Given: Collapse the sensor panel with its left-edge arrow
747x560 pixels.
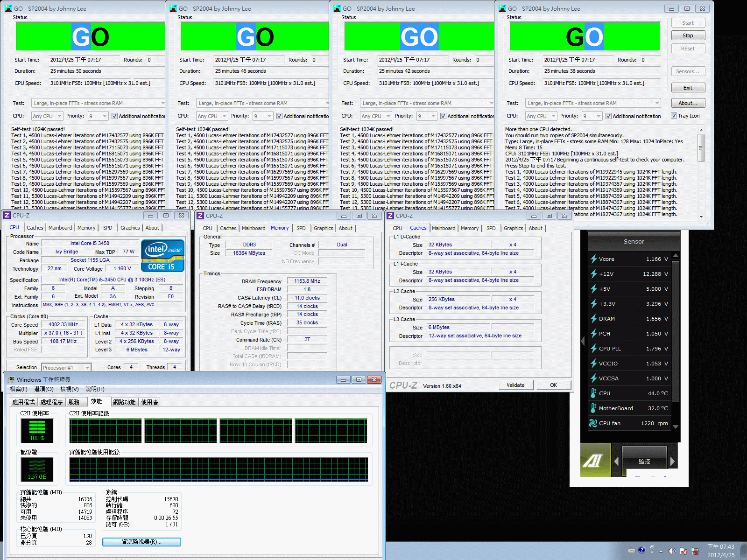Looking at the screenshot, I should (583, 341).
